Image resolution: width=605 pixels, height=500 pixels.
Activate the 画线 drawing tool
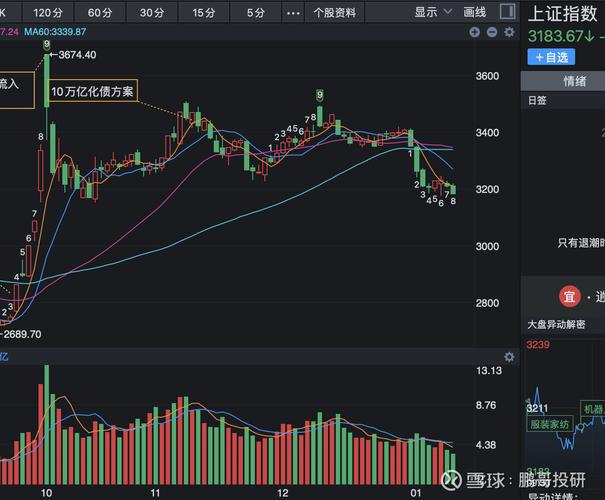coord(475,12)
